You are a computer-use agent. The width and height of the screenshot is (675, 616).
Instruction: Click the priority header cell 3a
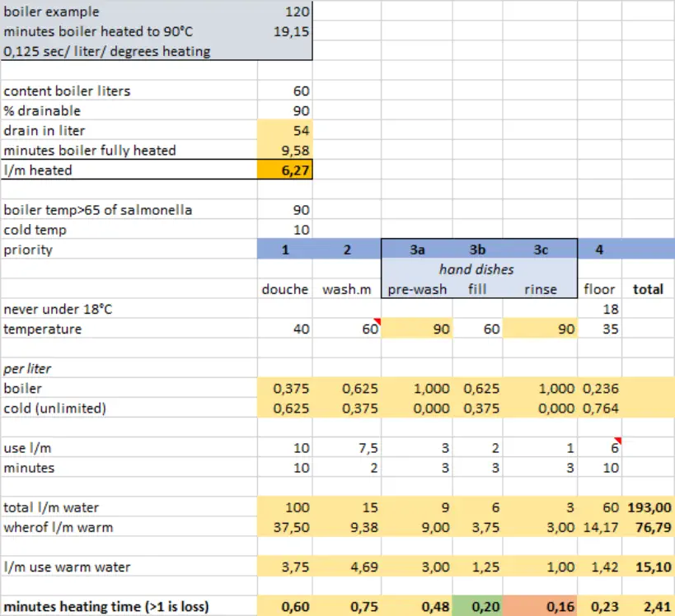(415, 250)
